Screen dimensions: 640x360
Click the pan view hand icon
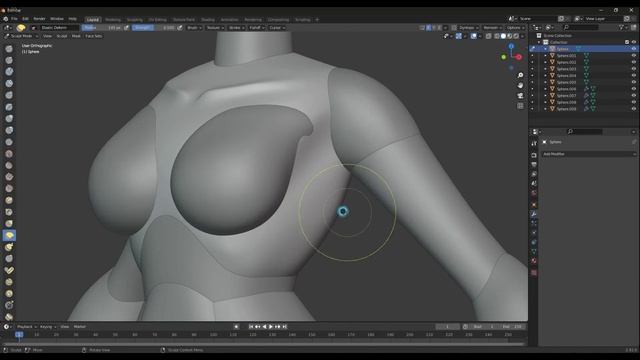pyautogui.click(x=520, y=85)
